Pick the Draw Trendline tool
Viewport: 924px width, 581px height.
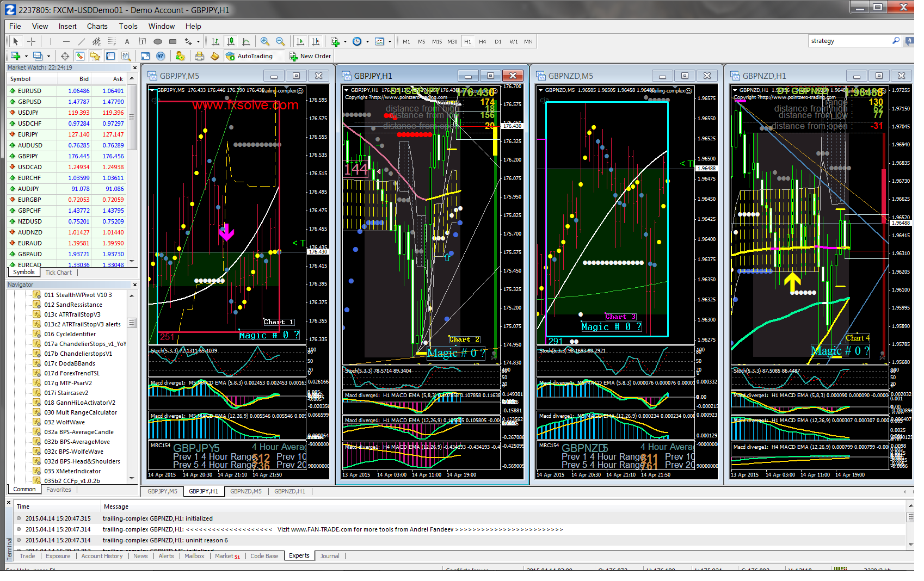pyautogui.click(x=81, y=41)
